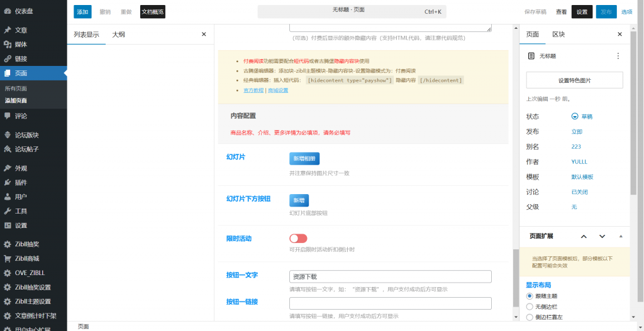Viewport: 644px width, 331px height.
Task: Select the 侧边栏靠左 layout radio
Action: 530,317
